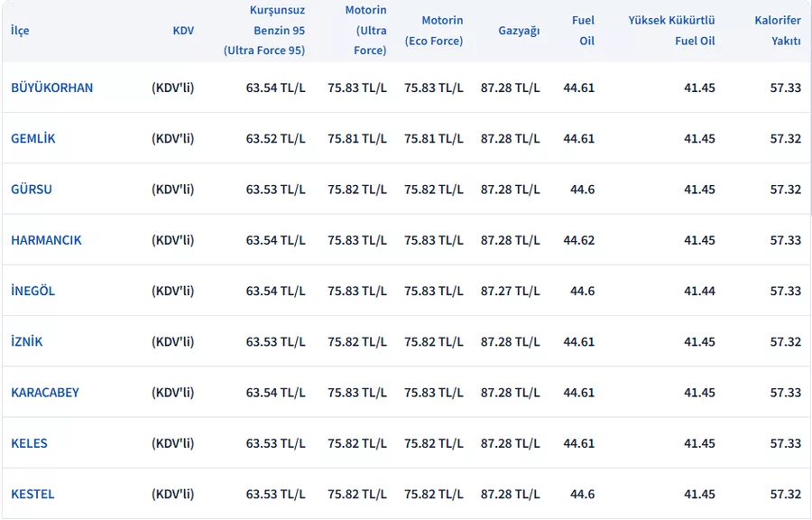Click HARMANCIK's 44.62 Fuel Oil value
This screenshot has height=520, width=812.
pos(578,240)
